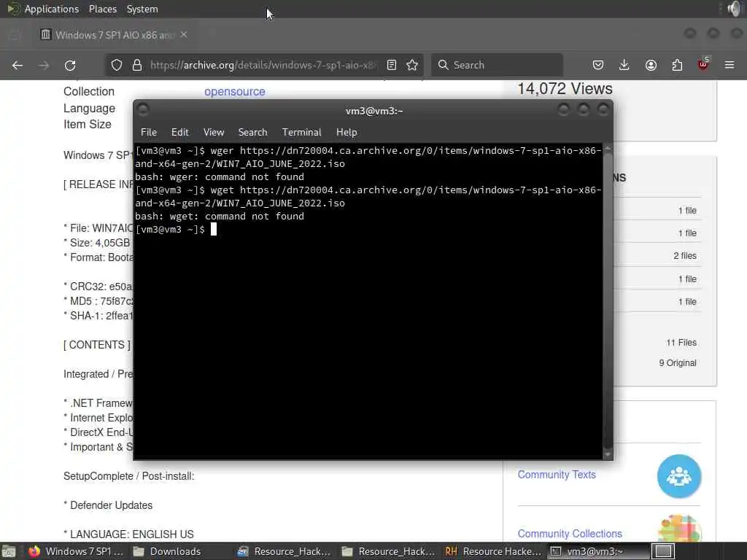Open the 9 Original files link

(x=678, y=363)
